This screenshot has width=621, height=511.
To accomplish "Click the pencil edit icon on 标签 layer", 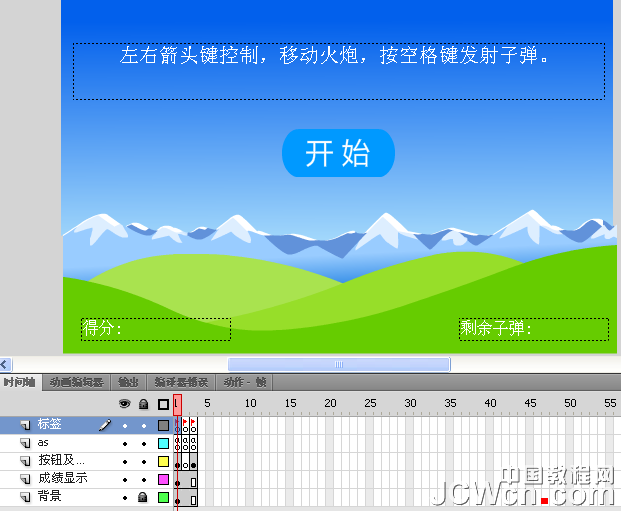I will click(x=105, y=425).
